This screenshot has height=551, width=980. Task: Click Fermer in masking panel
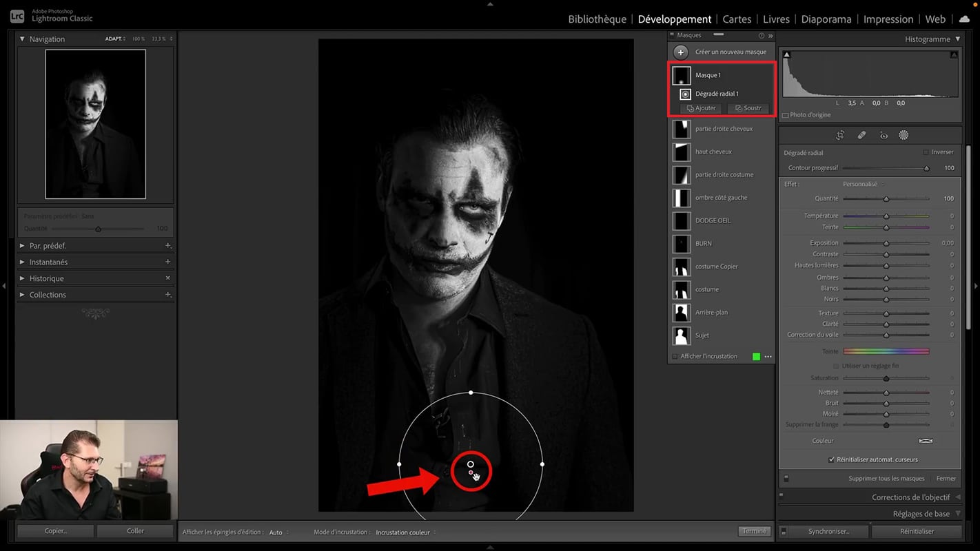(x=946, y=479)
